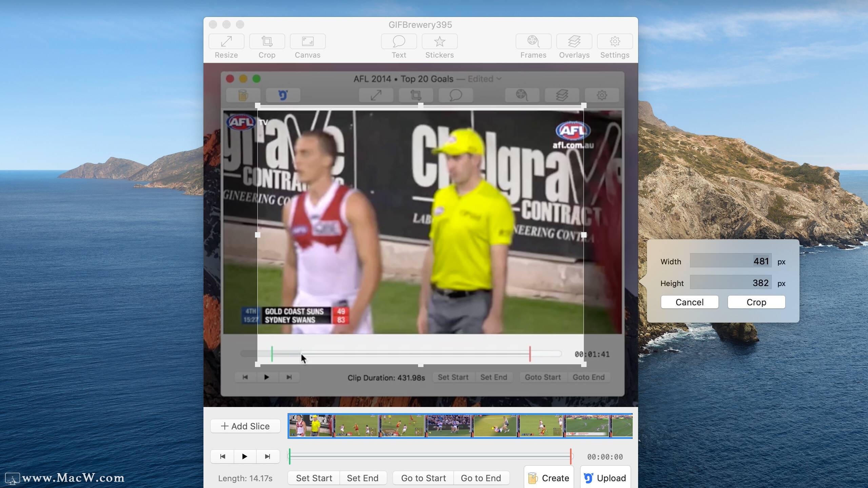Click the beer mug icon in video window

(x=243, y=95)
